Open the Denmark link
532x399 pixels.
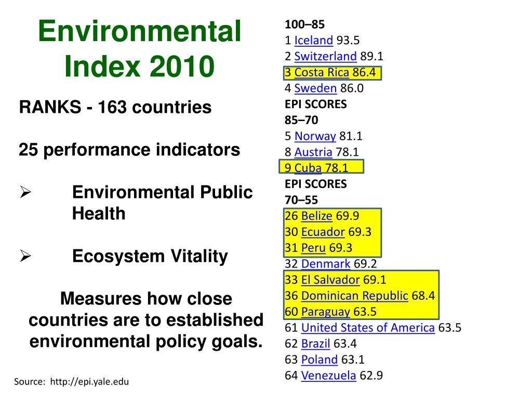point(326,264)
